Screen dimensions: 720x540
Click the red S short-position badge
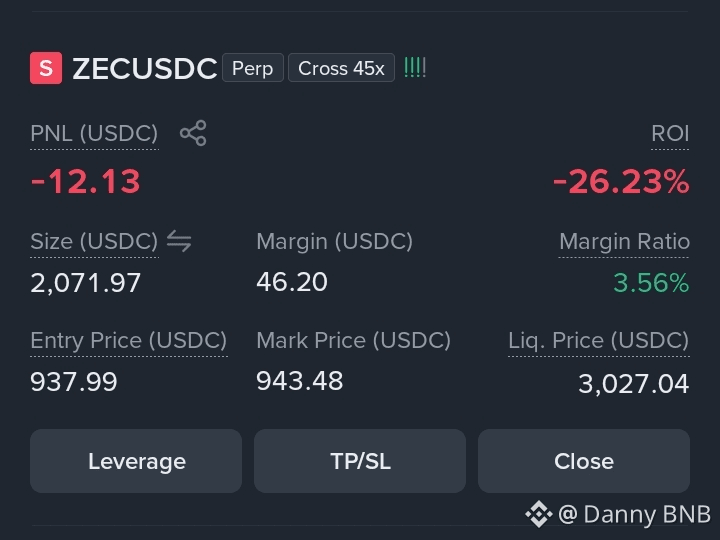[46, 68]
